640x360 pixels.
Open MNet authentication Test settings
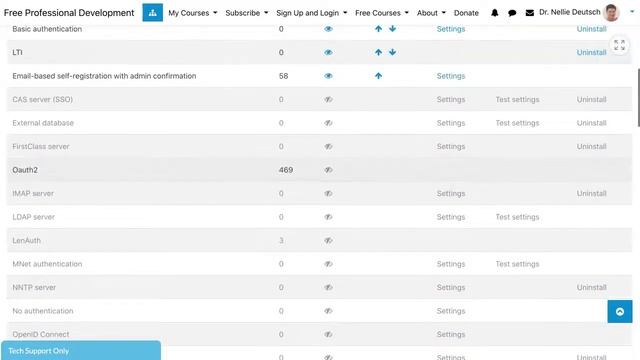click(517, 264)
